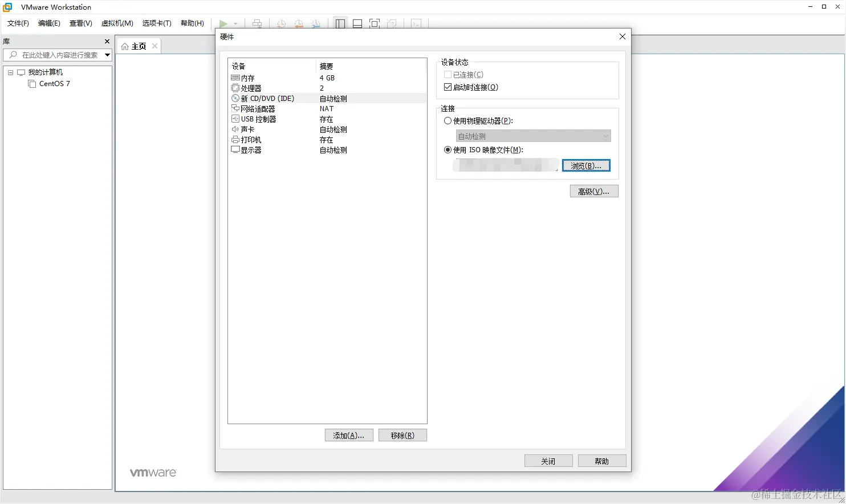The width and height of the screenshot is (846, 504).
Task: Click the take snapshot clock icon
Action: (x=281, y=23)
